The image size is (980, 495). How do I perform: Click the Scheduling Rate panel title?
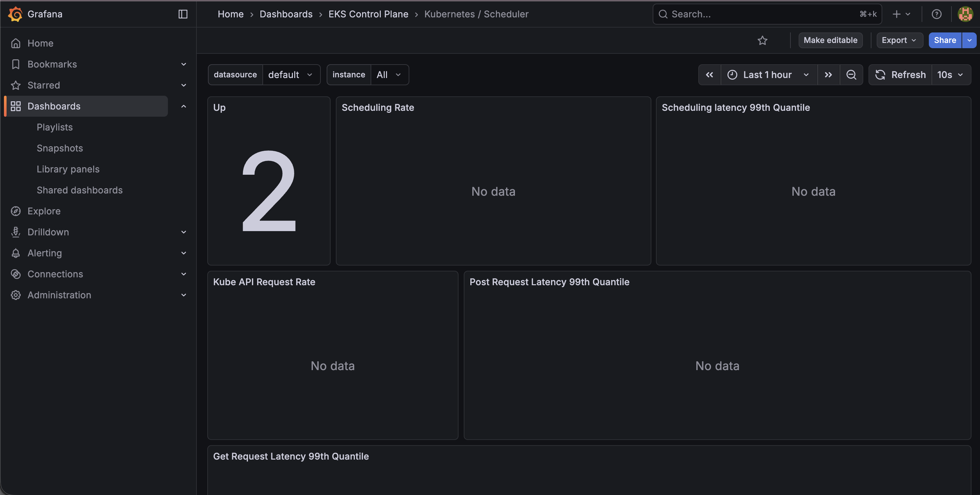(x=378, y=108)
